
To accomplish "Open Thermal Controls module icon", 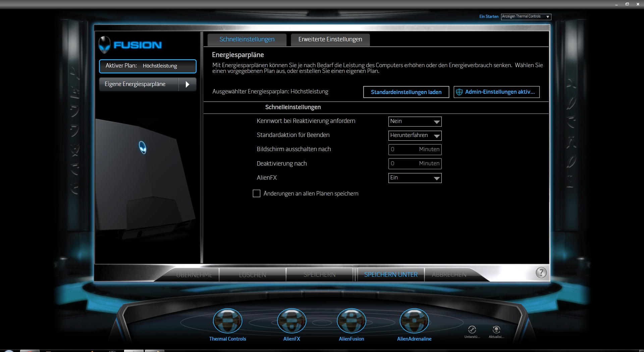I will 227,321.
